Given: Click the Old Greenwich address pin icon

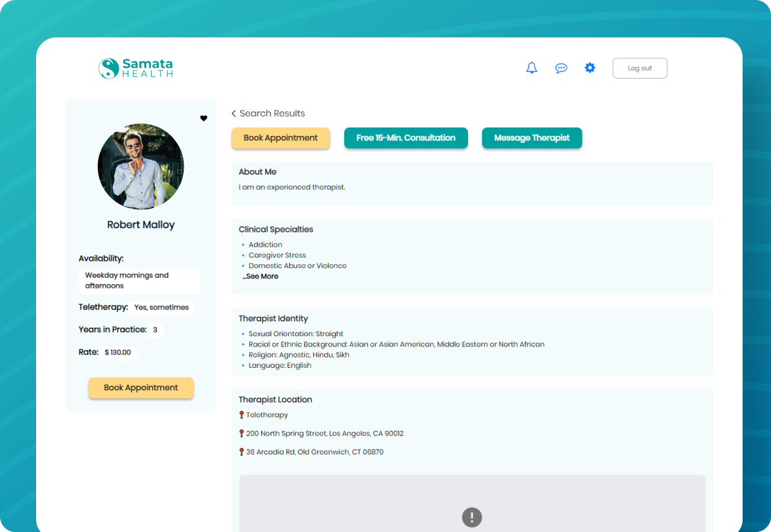Looking at the screenshot, I should (242, 452).
